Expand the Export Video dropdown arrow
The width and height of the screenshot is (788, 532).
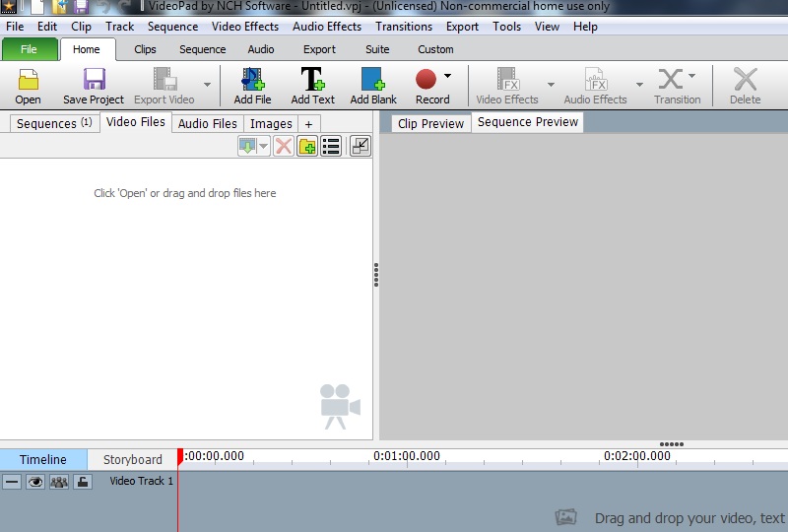[207, 85]
